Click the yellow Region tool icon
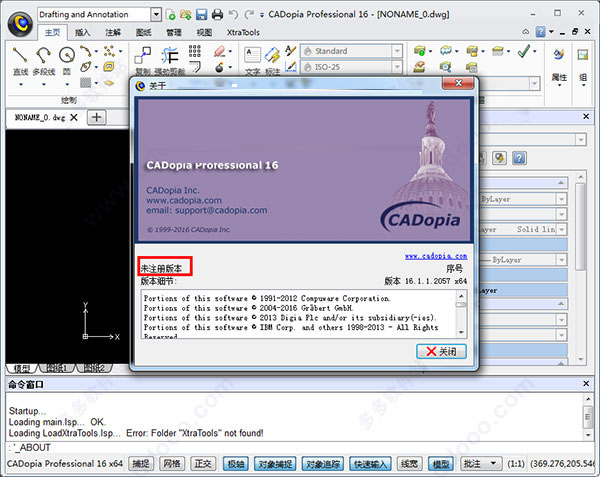Image resolution: width=600 pixels, height=477 pixels. (109, 67)
